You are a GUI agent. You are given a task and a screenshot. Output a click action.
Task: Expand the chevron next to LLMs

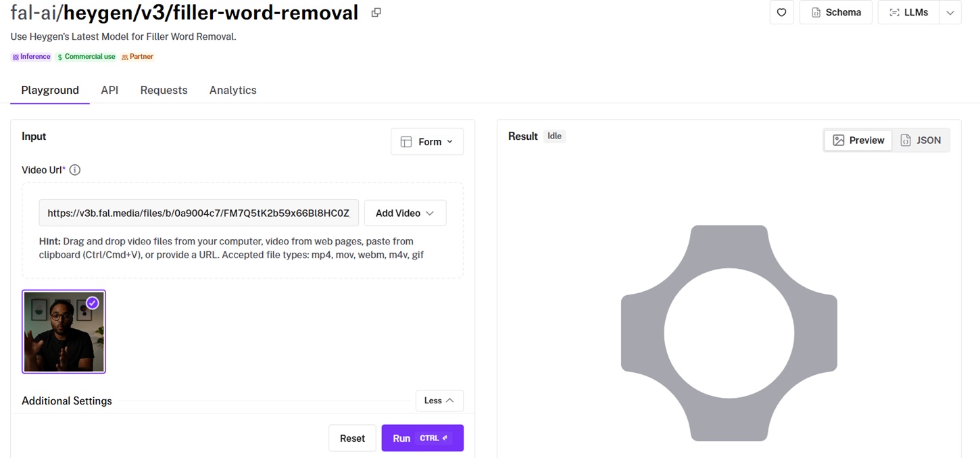tap(950, 12)
